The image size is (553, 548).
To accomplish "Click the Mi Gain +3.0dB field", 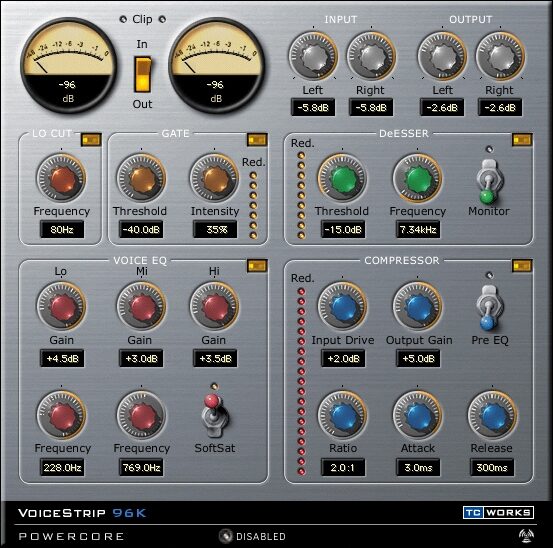I will (141, 359).
